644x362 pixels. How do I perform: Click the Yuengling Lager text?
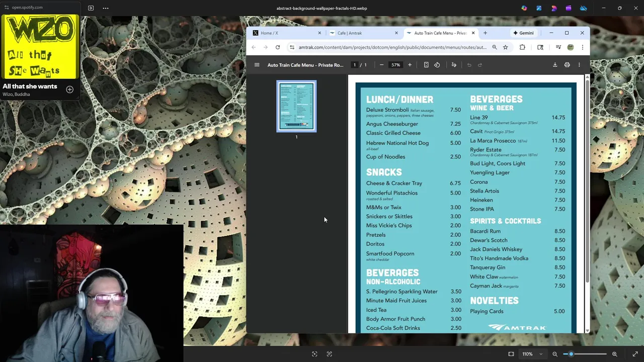point(490,172)
